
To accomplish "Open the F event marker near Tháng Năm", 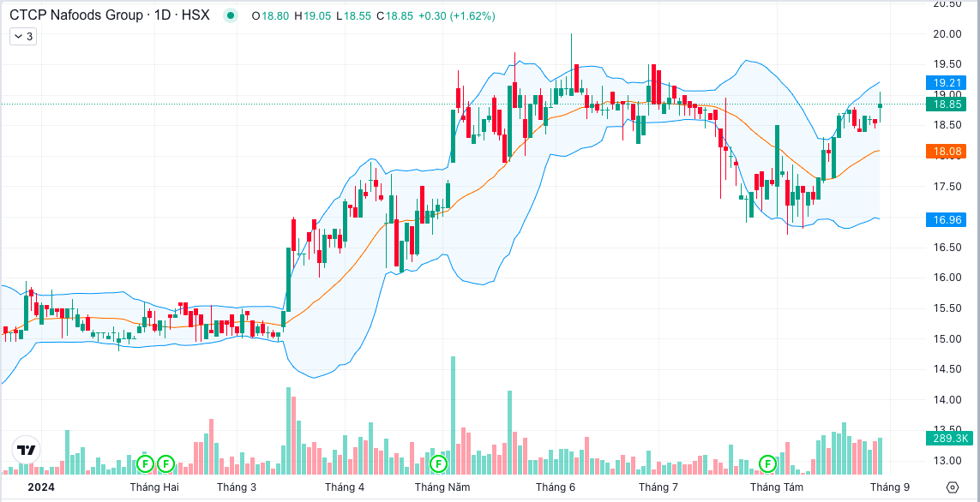I will [x=439, y=464].
